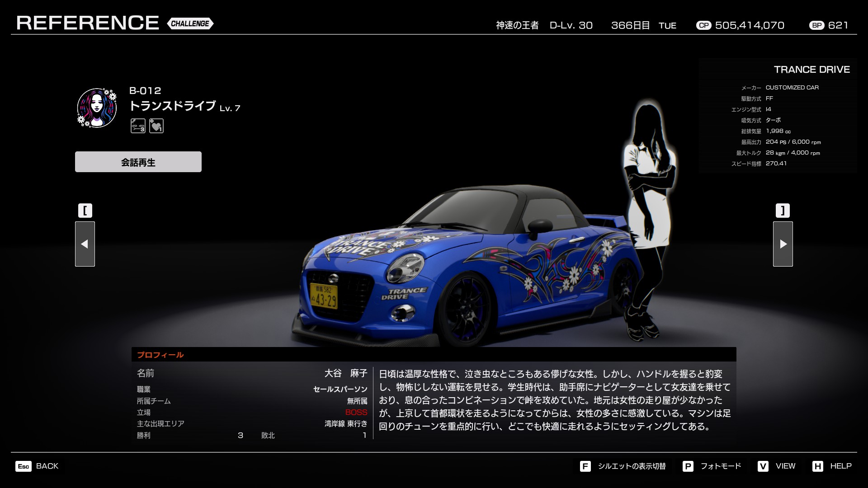
Task: Click the Trance Drive rival emblem portrait
Action: tap(97, 108)
